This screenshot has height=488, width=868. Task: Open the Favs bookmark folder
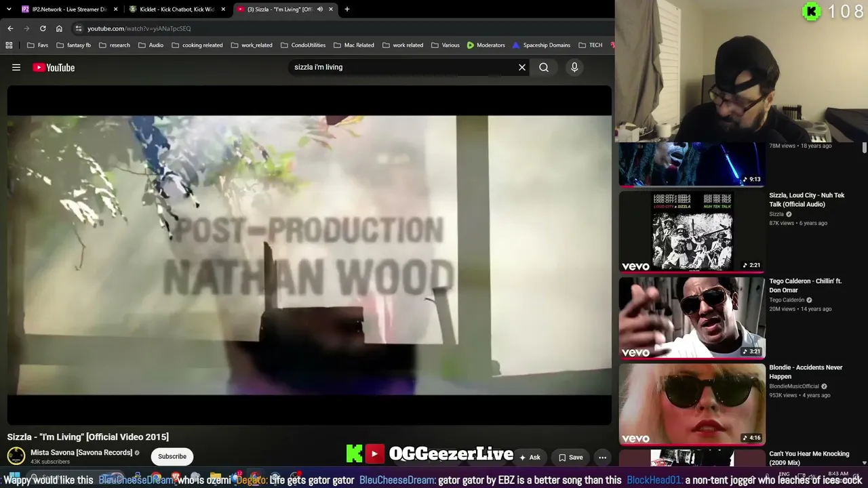click(37, 45)
